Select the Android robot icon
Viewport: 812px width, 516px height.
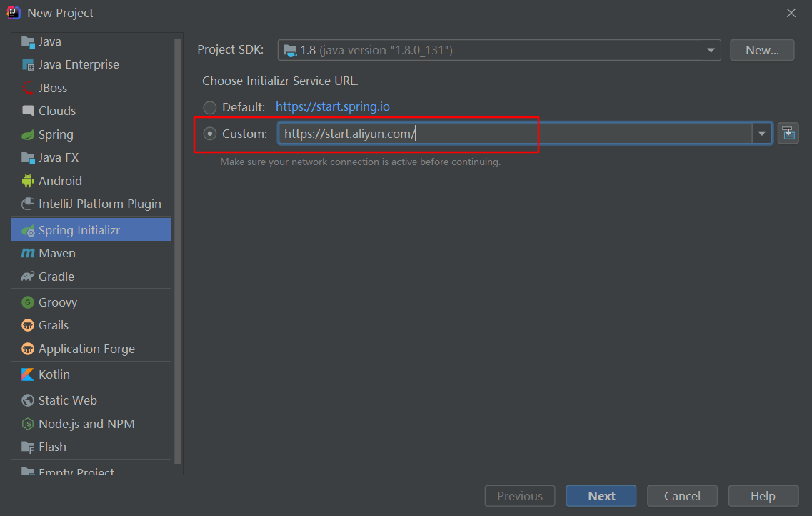pos(28,181)
